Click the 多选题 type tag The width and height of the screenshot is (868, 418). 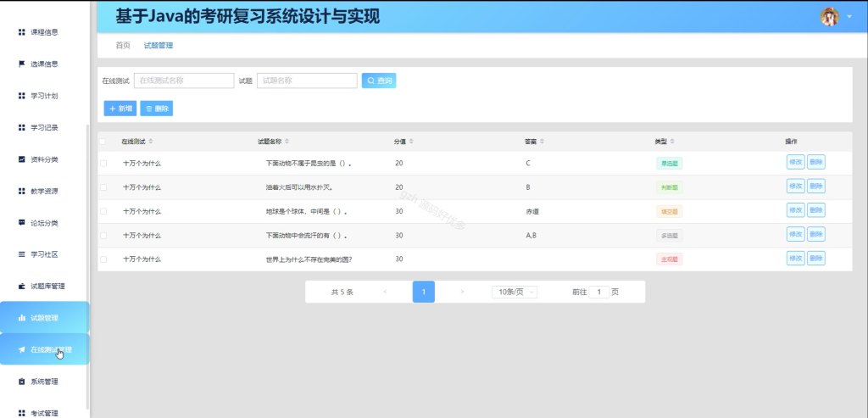(669, 236)
